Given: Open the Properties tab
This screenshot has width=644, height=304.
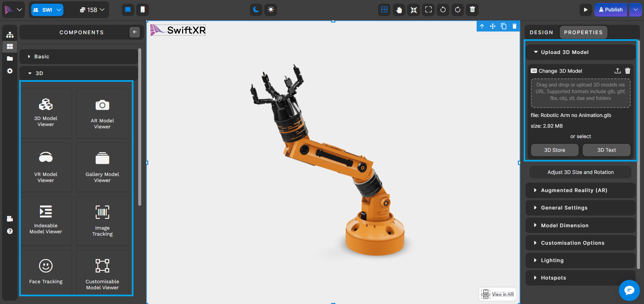Looking at the screenshot, I should [x=583, y=33].
